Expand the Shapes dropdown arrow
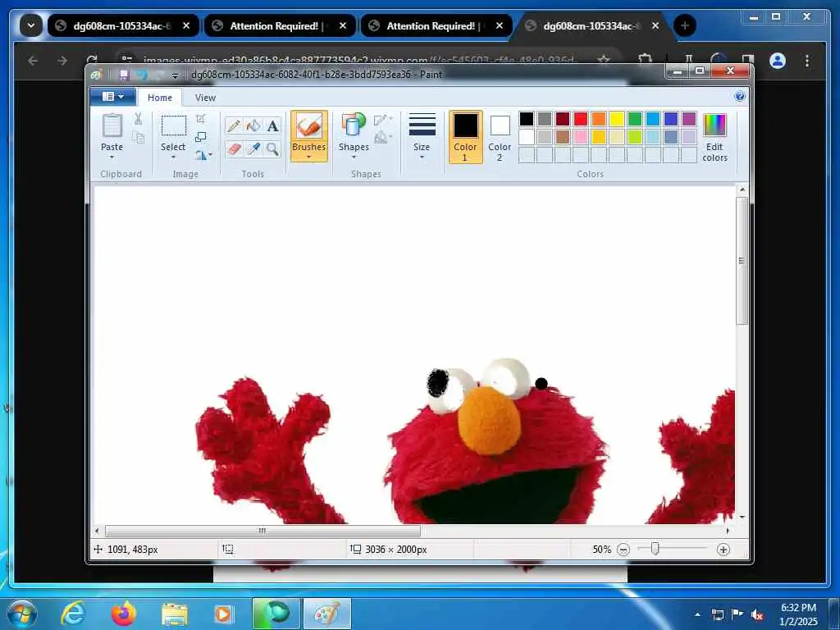The width and height of the screenshot is (840, 630). (x=354, y=157)
